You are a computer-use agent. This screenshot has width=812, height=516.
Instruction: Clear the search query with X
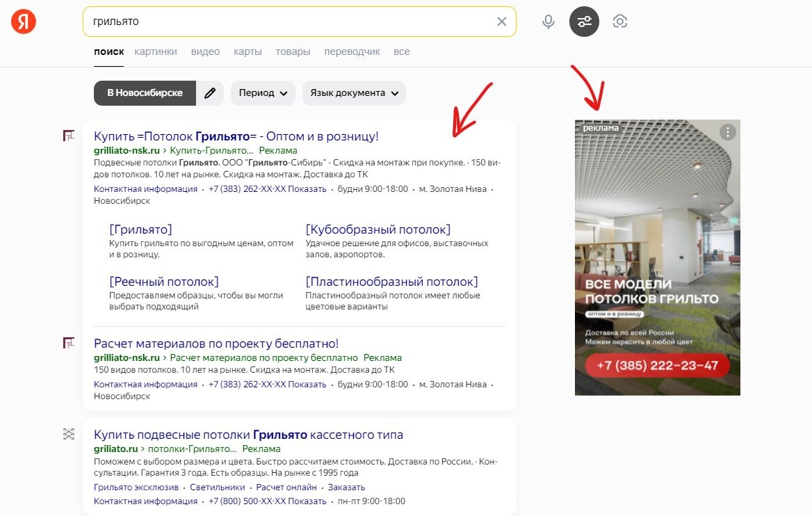pyautogui.click(x=501, y=22)
